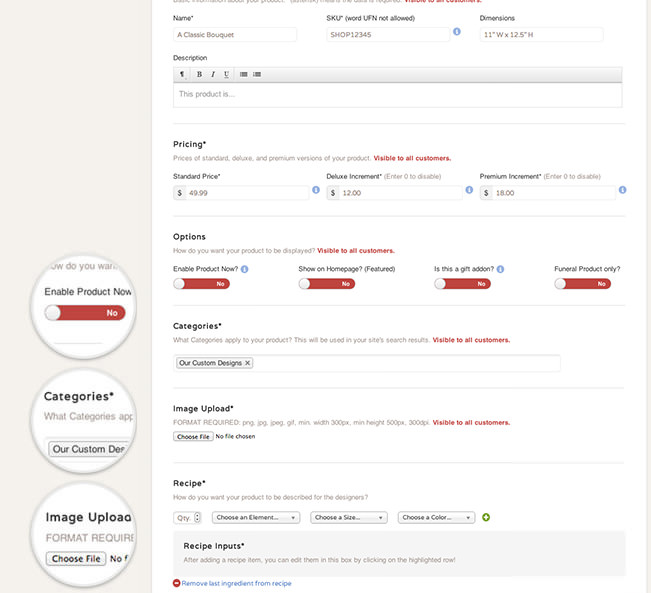Screen dimensions: 651x593
Task: Open Choose a Color dropdown
Action: coord(436,517)
